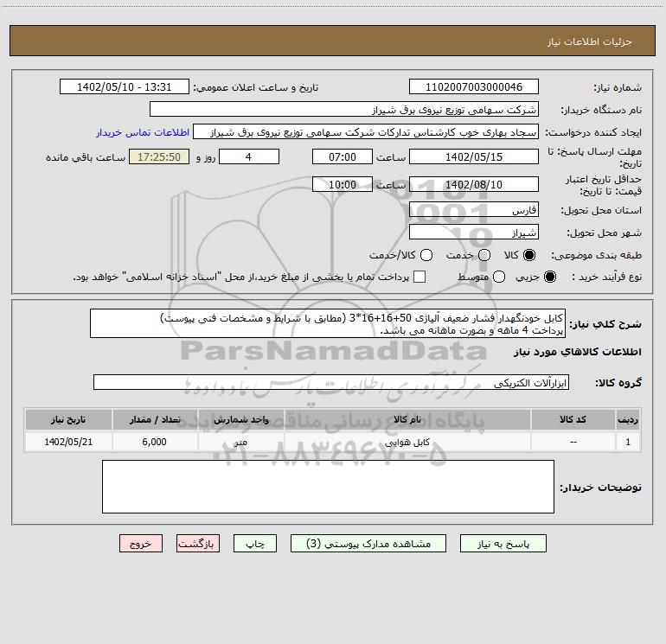
Task: Click the city field شیراز
Action: (474, 233)
